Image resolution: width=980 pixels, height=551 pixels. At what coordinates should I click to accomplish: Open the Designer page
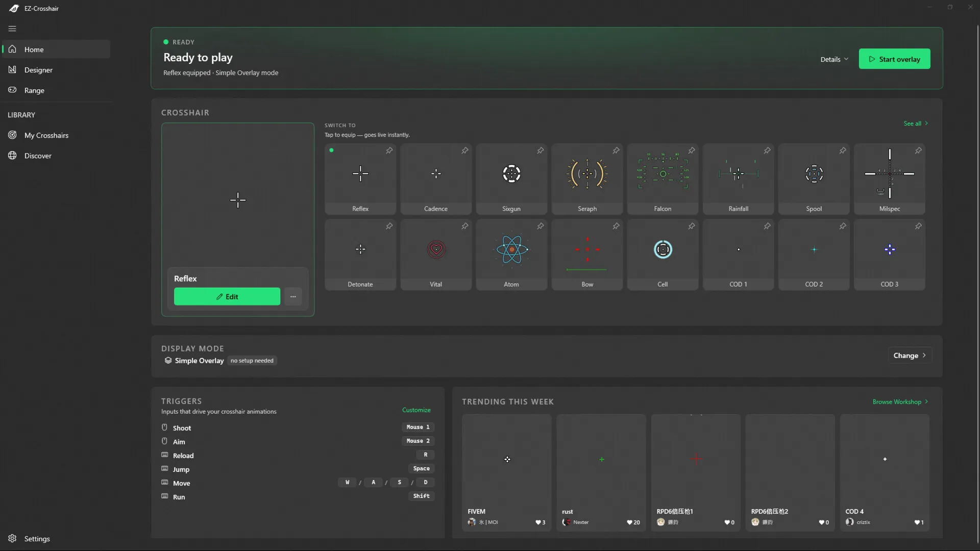[56, 70]
